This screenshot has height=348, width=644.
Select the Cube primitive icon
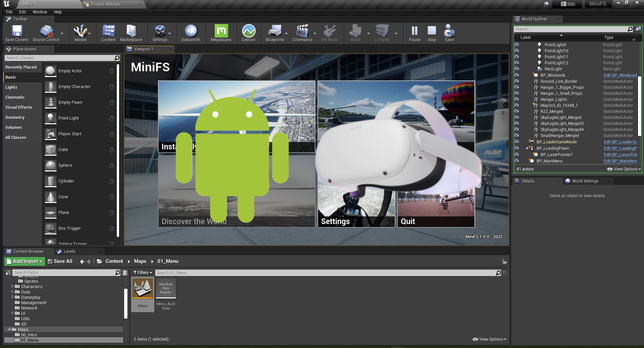(51, 150)
